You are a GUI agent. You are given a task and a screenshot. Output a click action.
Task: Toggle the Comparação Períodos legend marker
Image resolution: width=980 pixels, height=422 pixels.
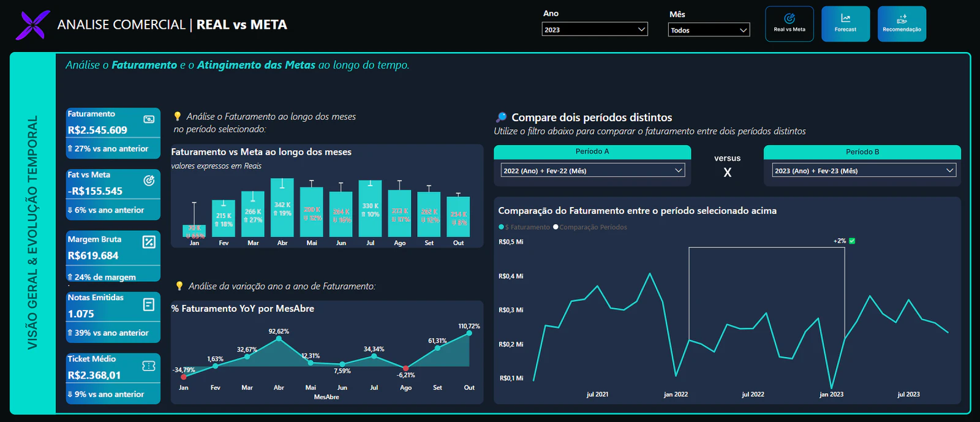[x=556, y=227]
